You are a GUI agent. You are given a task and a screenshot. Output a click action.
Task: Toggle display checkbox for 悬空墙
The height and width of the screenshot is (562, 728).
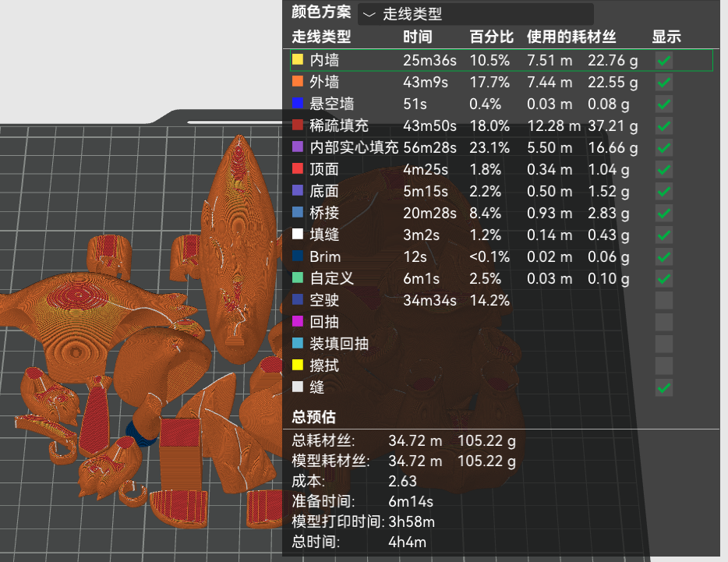pyautogui.click(x=664, y=104)
